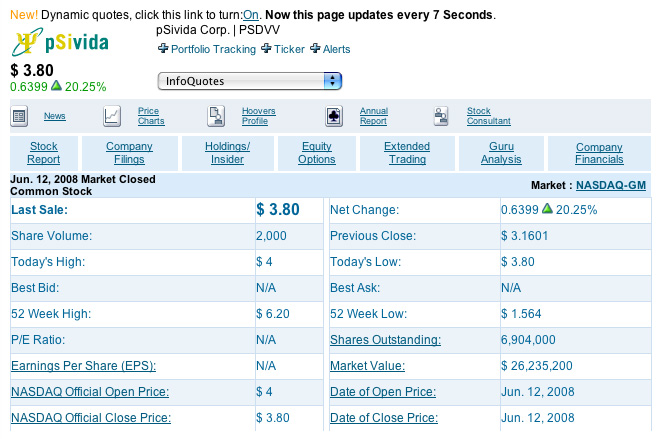Click the Hoovers Profile document icon

tap(216, 116)
